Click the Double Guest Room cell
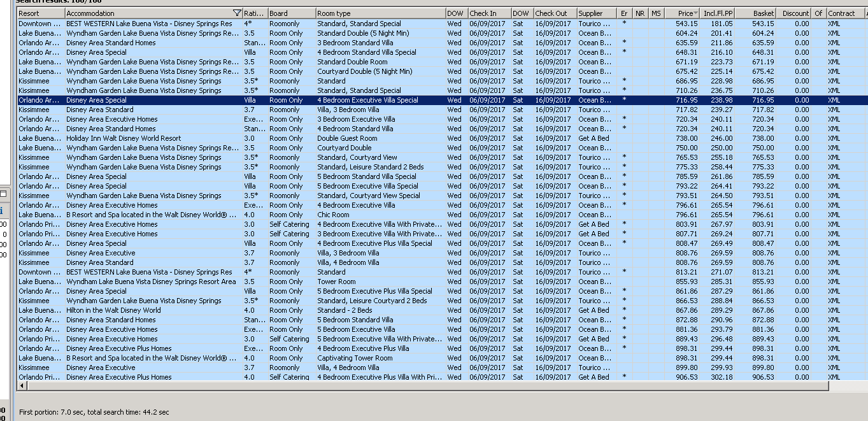The image size is (868, 421). [x=347, y=138]
